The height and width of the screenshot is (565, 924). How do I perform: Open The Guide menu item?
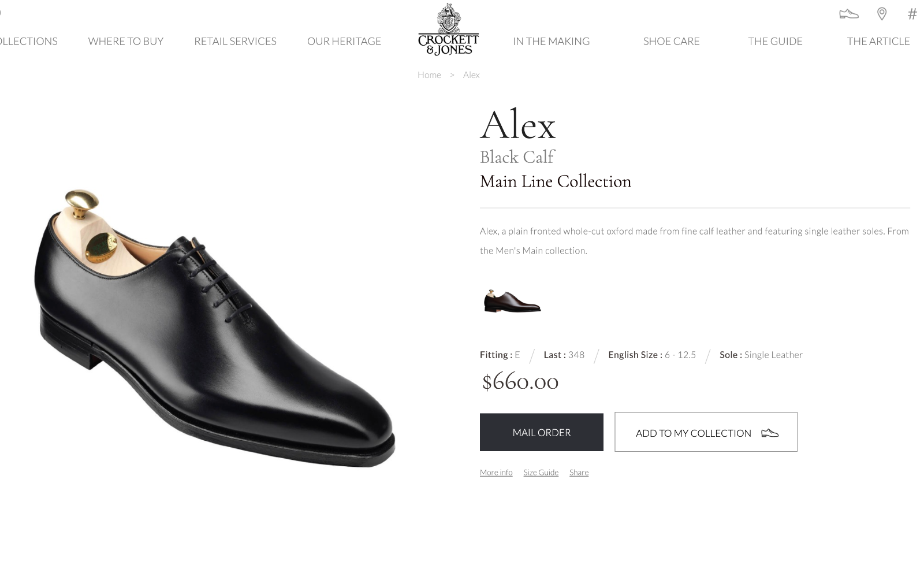click(x=775, y=41)
